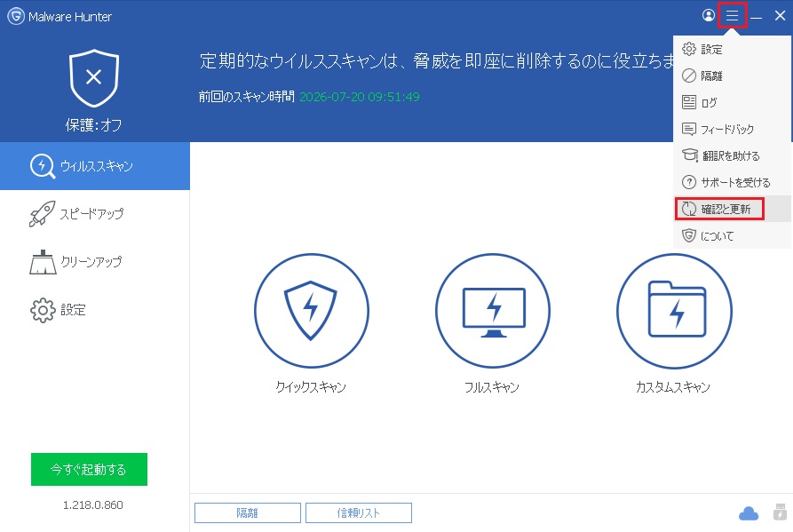This screenshot has width=793, height=532.
Task: Start the フルスキャン monitor scan
Action: 493,311
